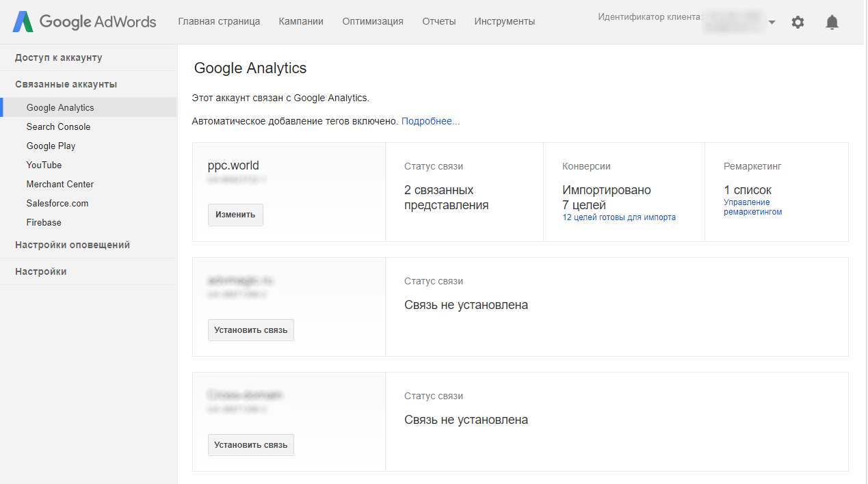This screenshot has height=484, width=868.
Task: Click Установить связь in second account card
Action: click(x=251, y=330)
